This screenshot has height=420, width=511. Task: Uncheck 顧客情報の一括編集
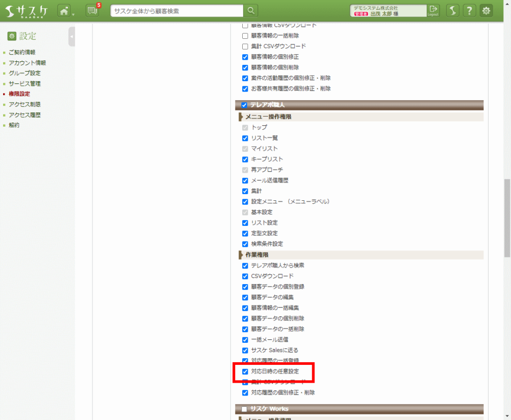coord(245,308)
